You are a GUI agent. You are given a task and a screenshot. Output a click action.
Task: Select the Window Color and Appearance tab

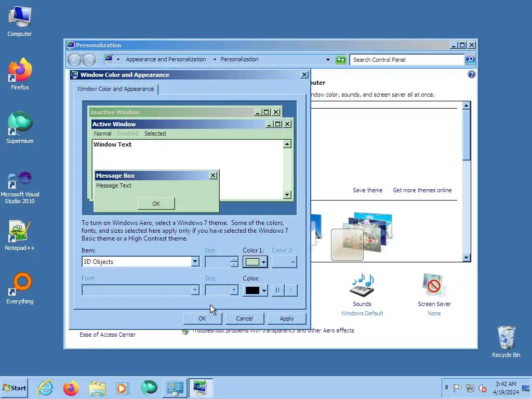[115, 89]
